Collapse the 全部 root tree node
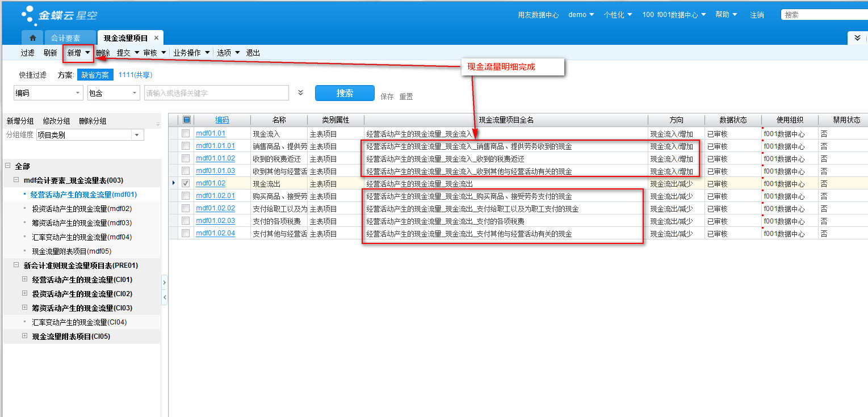The image size is (868, 417). click(x=8, y=166)
